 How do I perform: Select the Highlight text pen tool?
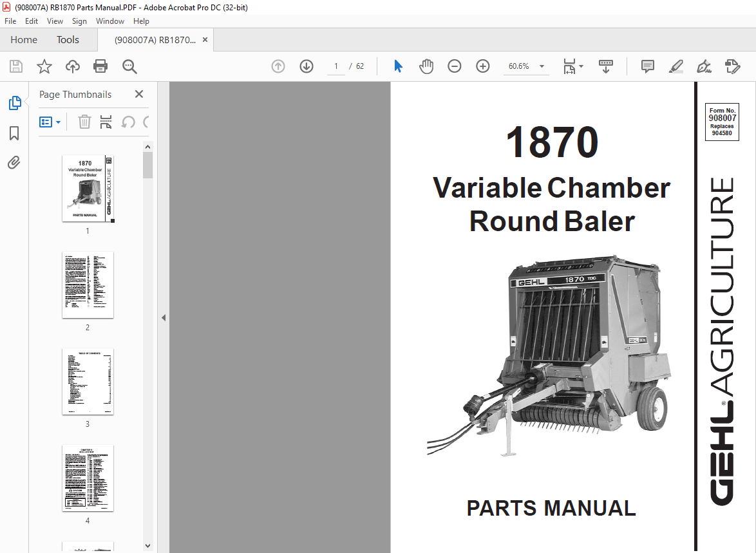point(676,66)
